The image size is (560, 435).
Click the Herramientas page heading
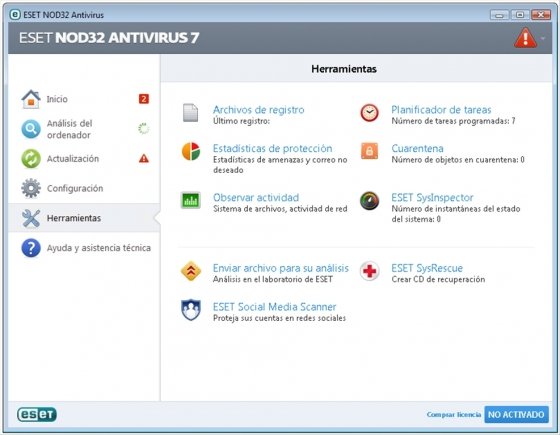click(344, 69)
